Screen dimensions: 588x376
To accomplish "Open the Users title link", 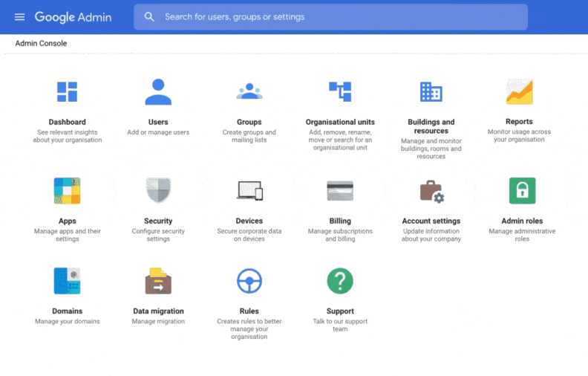I will tap(158, 122).
